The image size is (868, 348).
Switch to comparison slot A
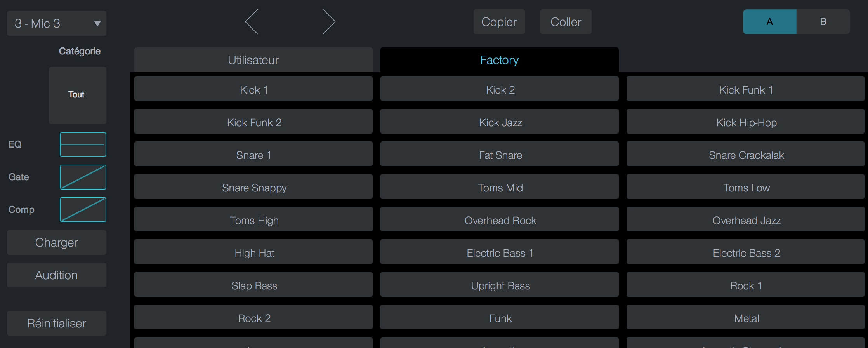coord(769,22)
